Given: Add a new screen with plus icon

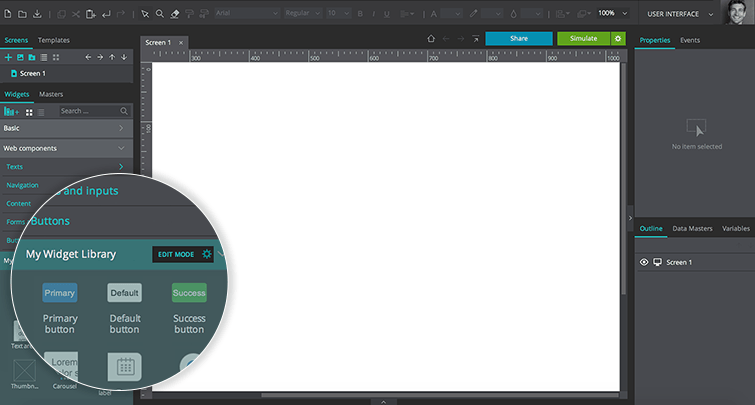Looking at the screenshot, I should [8, 57].
